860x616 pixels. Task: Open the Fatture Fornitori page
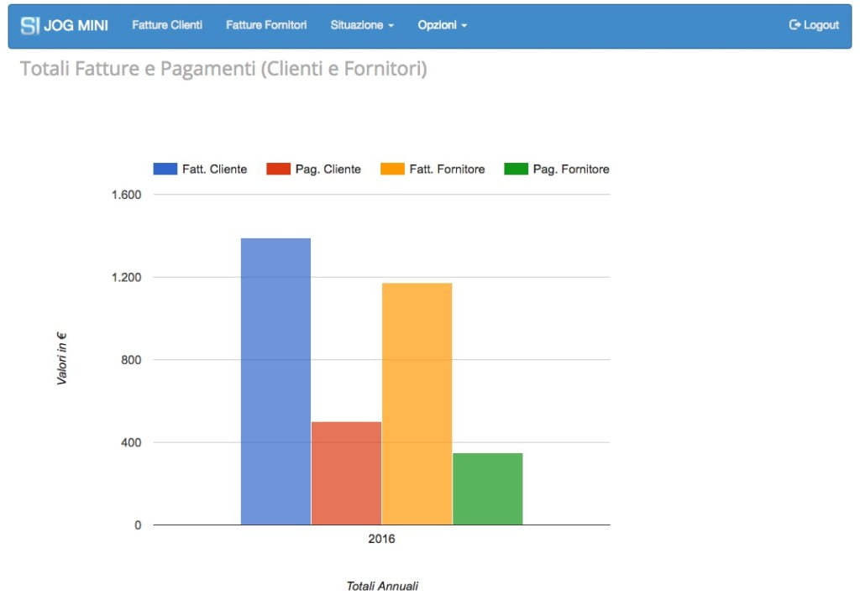click(266, 25)
